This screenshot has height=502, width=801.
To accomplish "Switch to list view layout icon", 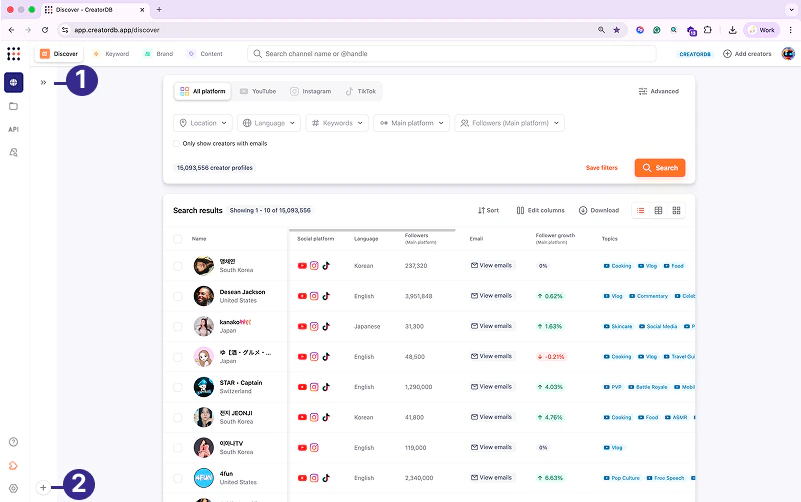I will pos(641,210).
